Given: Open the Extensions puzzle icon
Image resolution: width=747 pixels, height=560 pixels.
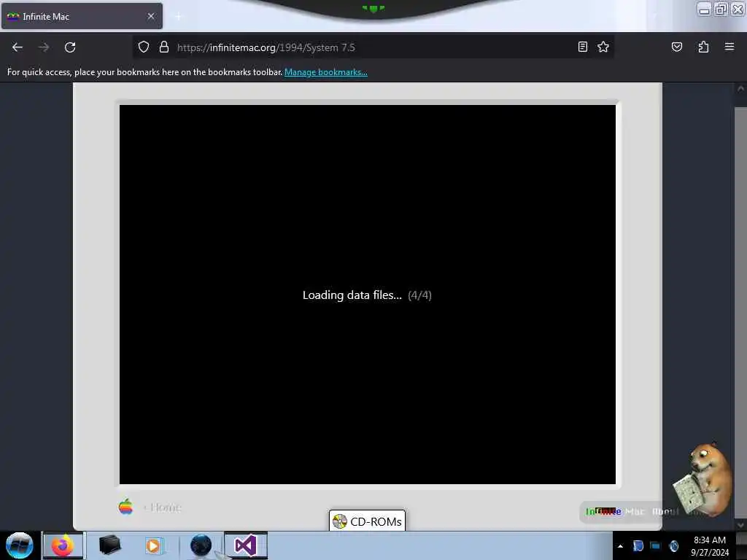Looking at the screenshot, I should (703, 47).
